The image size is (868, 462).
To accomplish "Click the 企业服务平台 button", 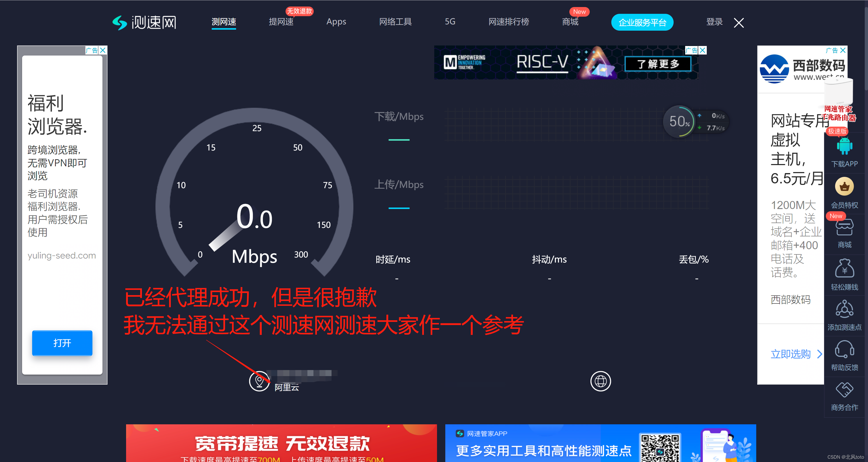I will (x=642, y=22).
